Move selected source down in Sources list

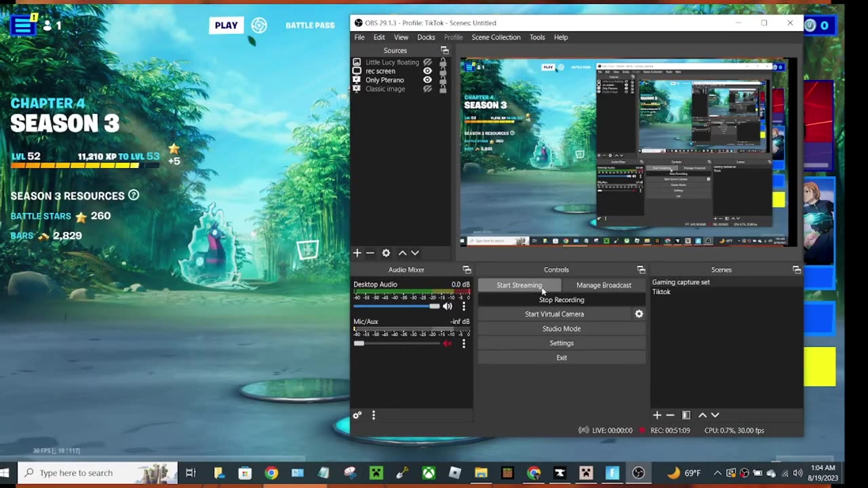[415, 253]
